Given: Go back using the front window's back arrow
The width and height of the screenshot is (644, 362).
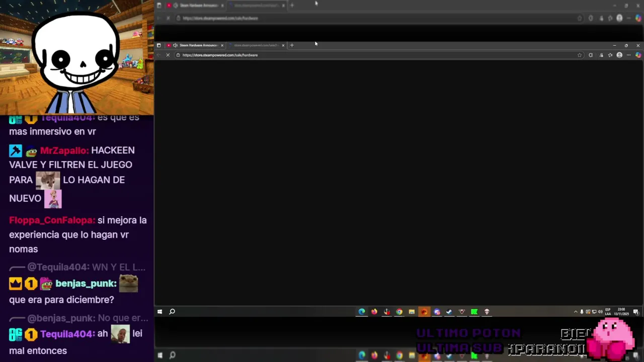Looking at the screenshot, I should pyautogui.click(x=159, y=55).
